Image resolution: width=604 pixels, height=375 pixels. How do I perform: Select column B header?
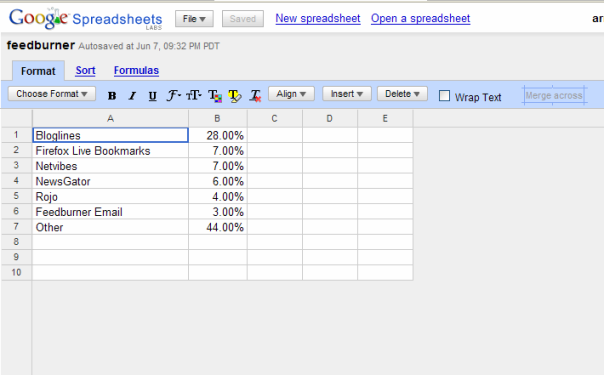[218, 119]
